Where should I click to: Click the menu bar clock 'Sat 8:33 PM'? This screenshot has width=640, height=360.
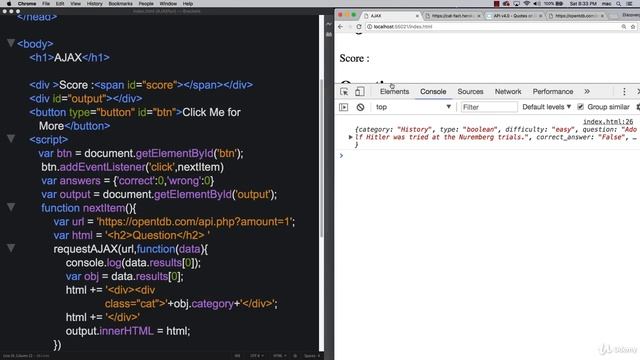[583, 4]
